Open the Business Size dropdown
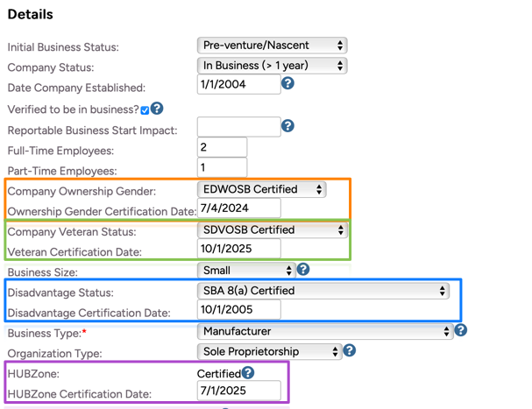Viewport: 532px width, 409px height. coord(245,271)
